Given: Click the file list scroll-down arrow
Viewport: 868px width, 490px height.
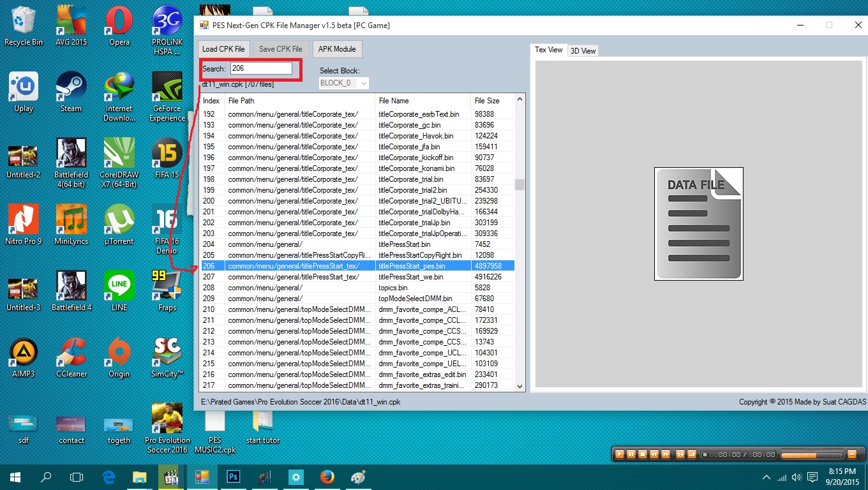Looking at the screenshot, I should 520,386.
